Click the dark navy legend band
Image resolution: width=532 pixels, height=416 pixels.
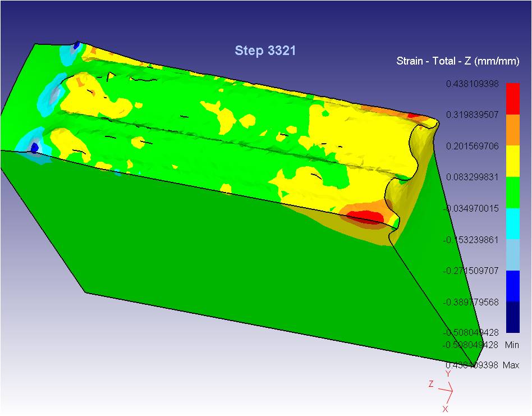(x=513, y=317)
